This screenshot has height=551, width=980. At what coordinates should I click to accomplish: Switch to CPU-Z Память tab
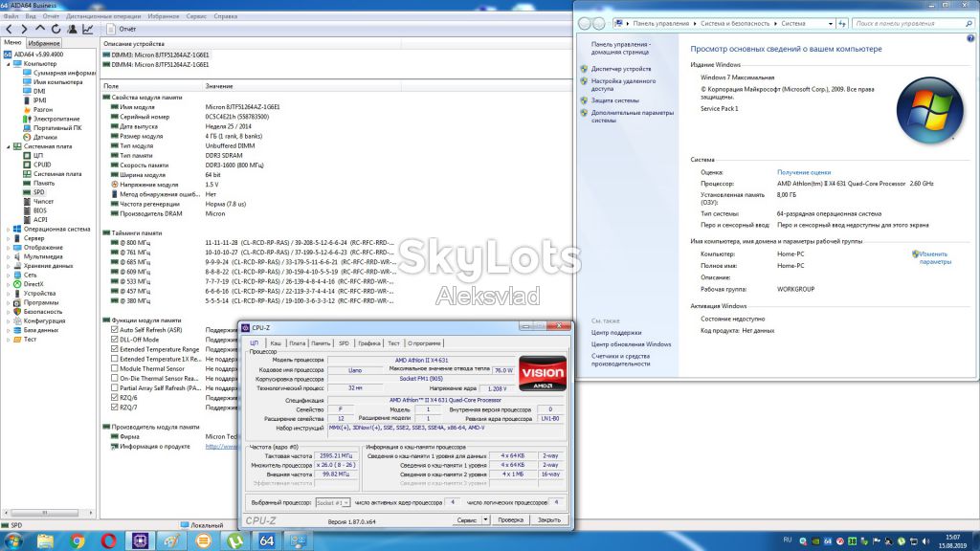321,343
